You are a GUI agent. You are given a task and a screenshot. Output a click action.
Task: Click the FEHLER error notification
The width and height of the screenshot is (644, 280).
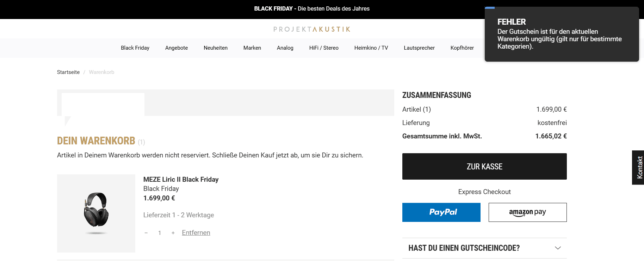click(x=562, y=34)
